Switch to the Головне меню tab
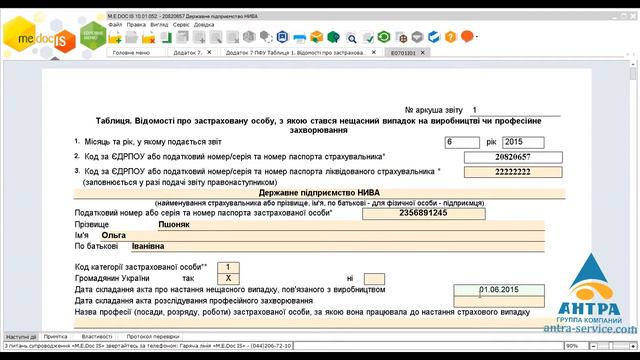 [x=131, y=53]
